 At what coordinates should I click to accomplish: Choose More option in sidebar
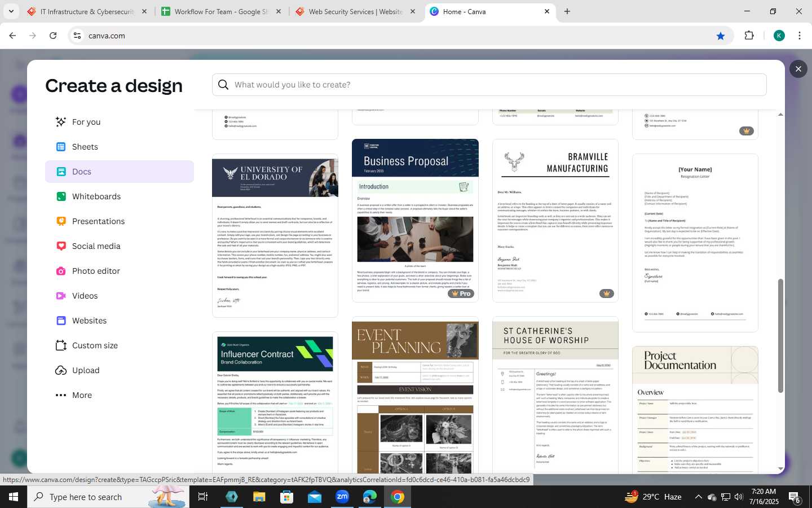point(120,395)
